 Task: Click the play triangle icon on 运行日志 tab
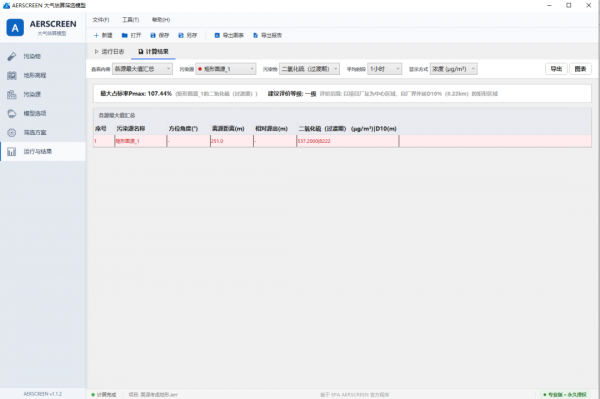pos(97,51)
